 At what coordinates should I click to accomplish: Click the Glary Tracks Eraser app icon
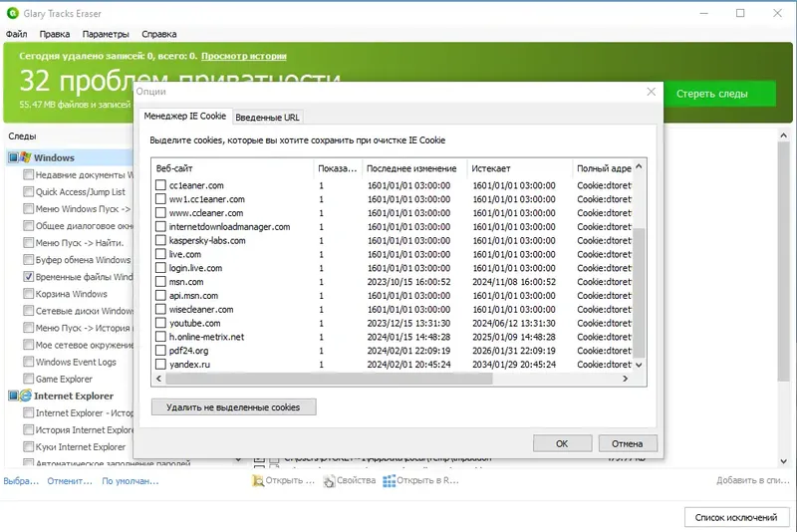pos(12,13)
